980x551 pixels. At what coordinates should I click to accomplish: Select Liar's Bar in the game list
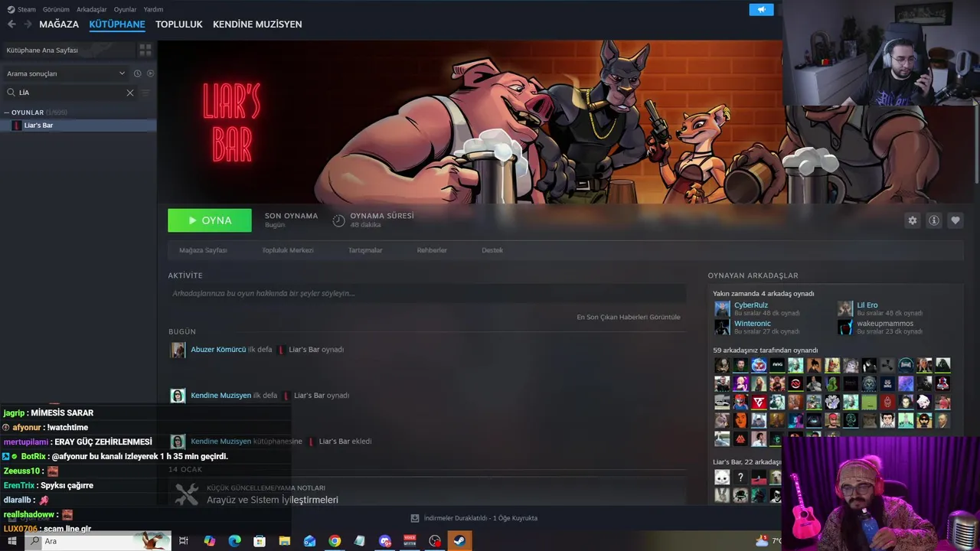[78, 126]
